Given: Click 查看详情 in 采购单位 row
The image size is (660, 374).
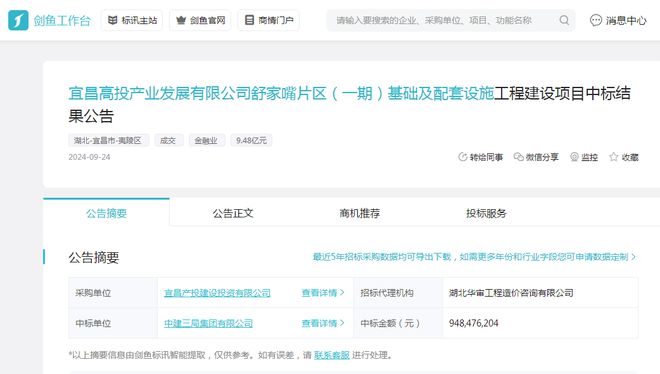Looking at the screenshot, I should 323,293.
